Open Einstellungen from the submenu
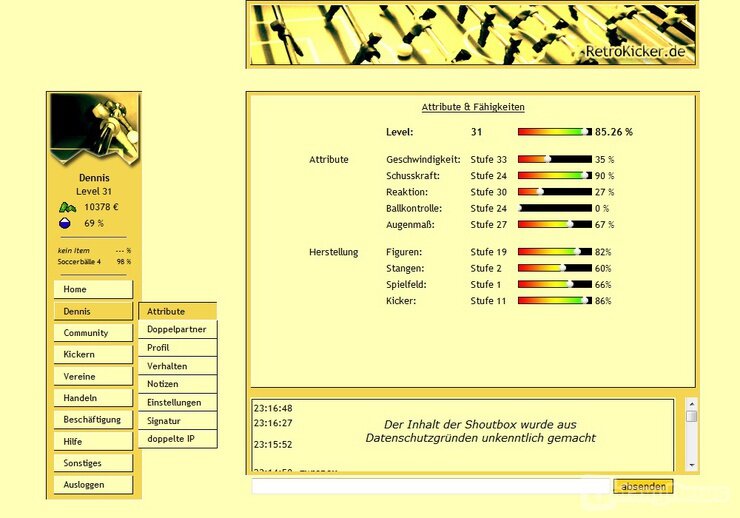Viewport: 740px width, 518px height. [x=177, y=402]
